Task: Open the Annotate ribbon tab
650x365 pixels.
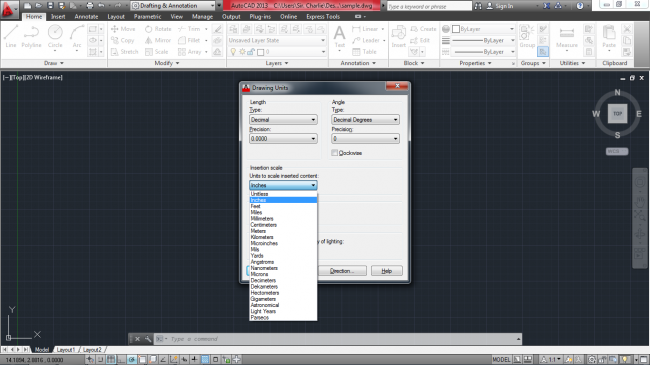Action: point(86,17)
